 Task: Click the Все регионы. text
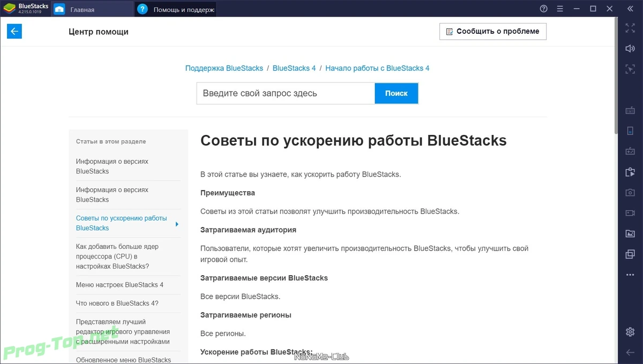[223, 333]
